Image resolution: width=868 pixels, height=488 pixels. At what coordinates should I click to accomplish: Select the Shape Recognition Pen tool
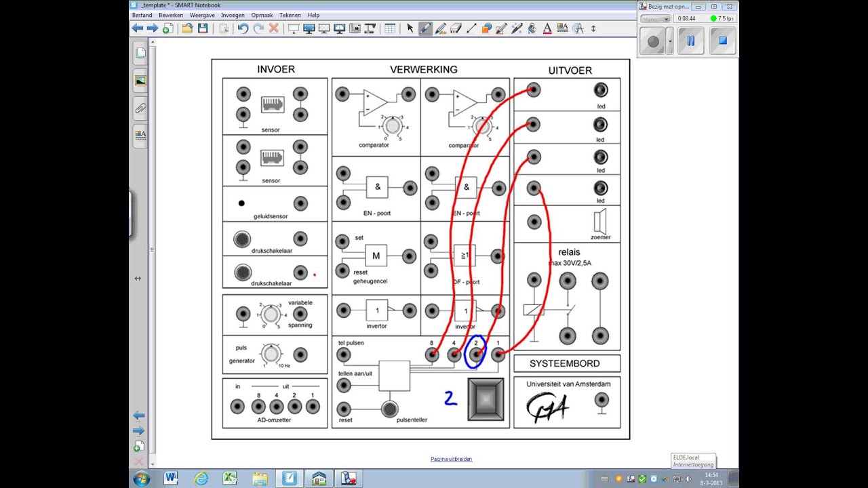point(501,28)
